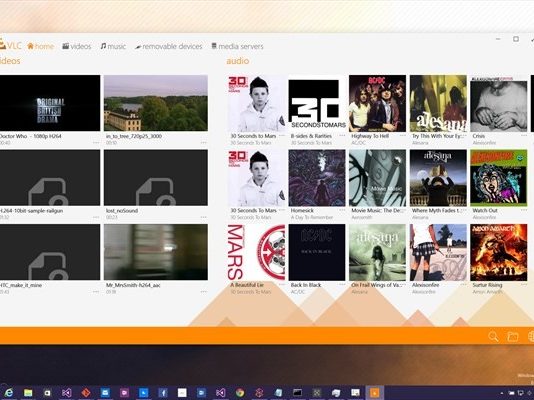The image size is (534, 400).
Task: Open A Beautiful Lie album cover
Action: [256, 253]
